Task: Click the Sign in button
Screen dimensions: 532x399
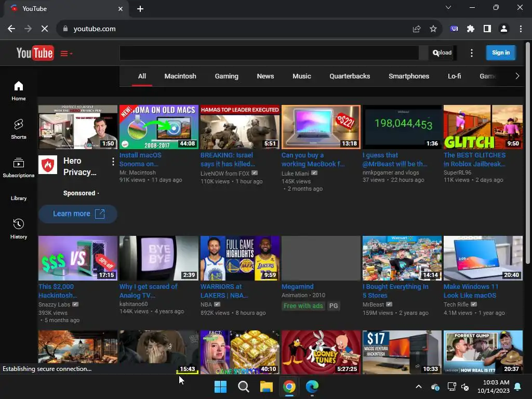Action: [501, 52]
